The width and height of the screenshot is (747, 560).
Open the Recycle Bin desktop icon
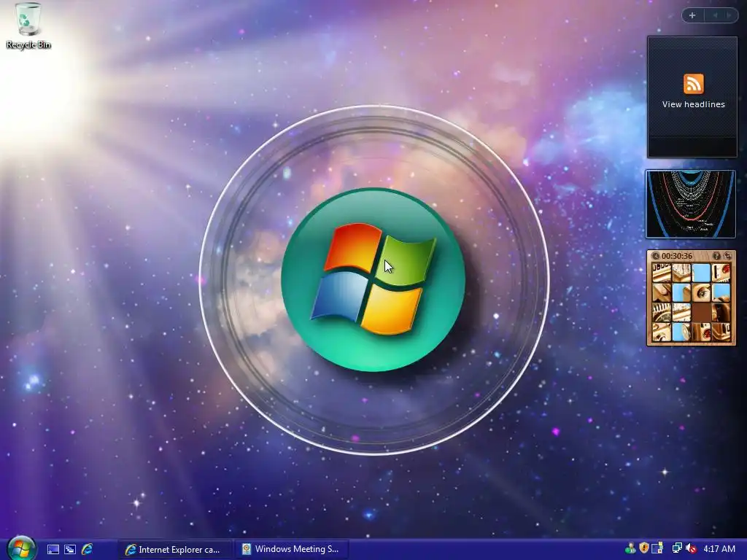[x=28, y=26]
